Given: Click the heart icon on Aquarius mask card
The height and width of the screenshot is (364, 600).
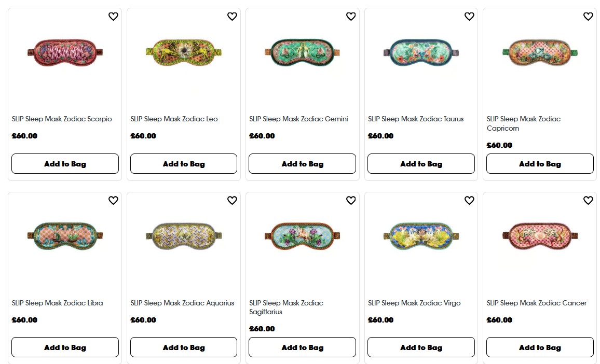Looking at the screenshot, I should tap(232, 200).
